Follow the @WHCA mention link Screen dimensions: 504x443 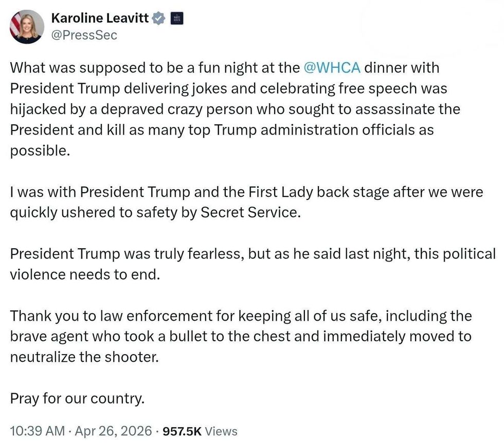point(332,67)
